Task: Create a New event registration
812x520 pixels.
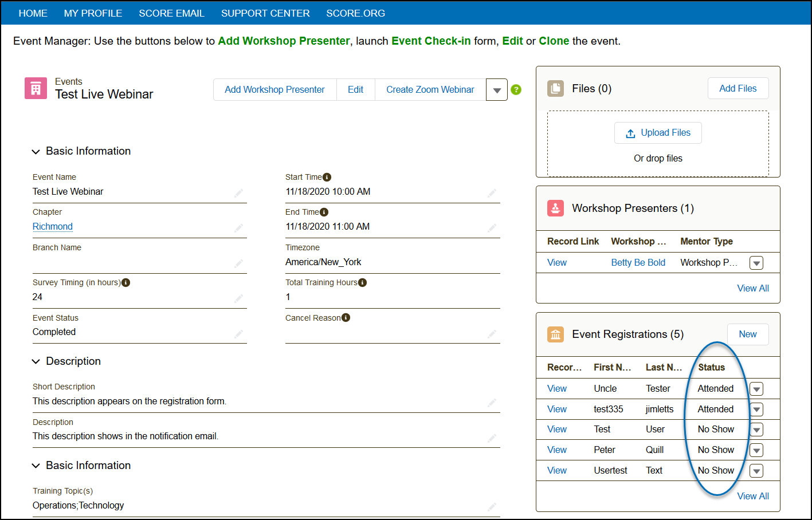Action: coord(747,334)
